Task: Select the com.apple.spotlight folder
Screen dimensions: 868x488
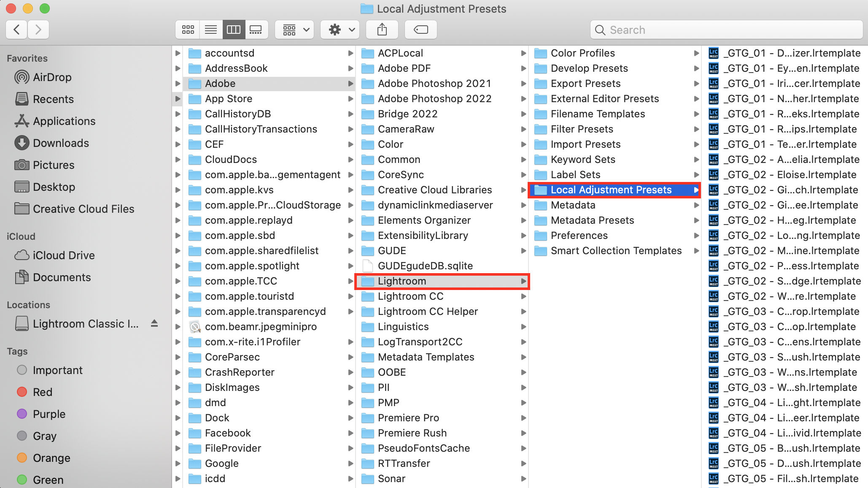Action: [x=269, y=266]
